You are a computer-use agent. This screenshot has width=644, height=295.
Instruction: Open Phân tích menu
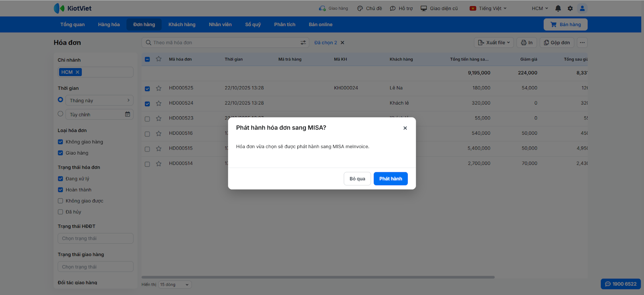point(285,25)
